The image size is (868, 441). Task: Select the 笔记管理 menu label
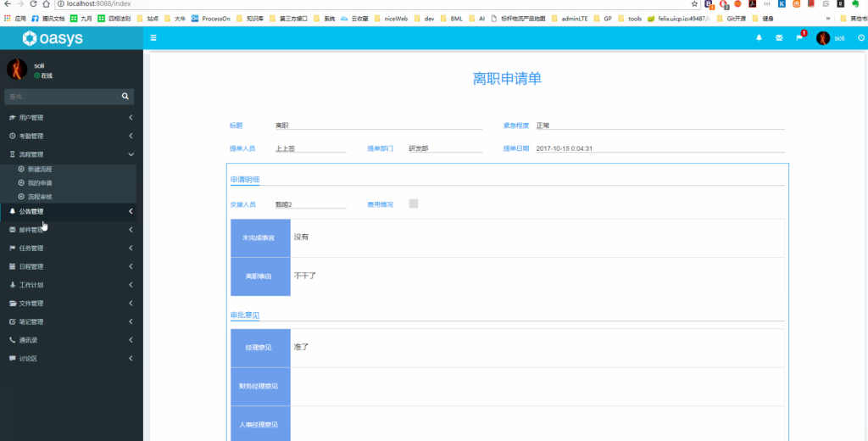(31, 321)
